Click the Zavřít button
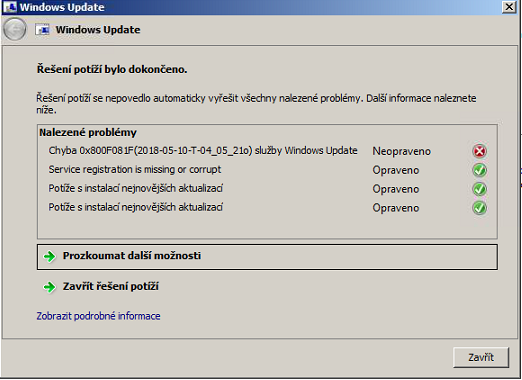 click(x=481, y=357)
